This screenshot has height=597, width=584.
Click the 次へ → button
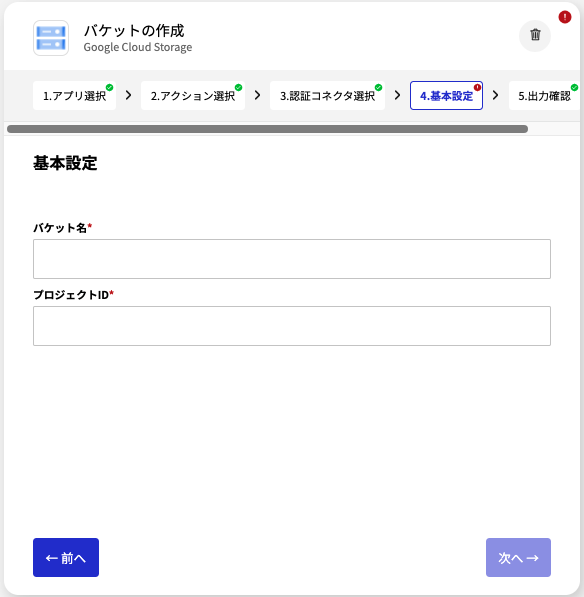[x=518, y=557]
